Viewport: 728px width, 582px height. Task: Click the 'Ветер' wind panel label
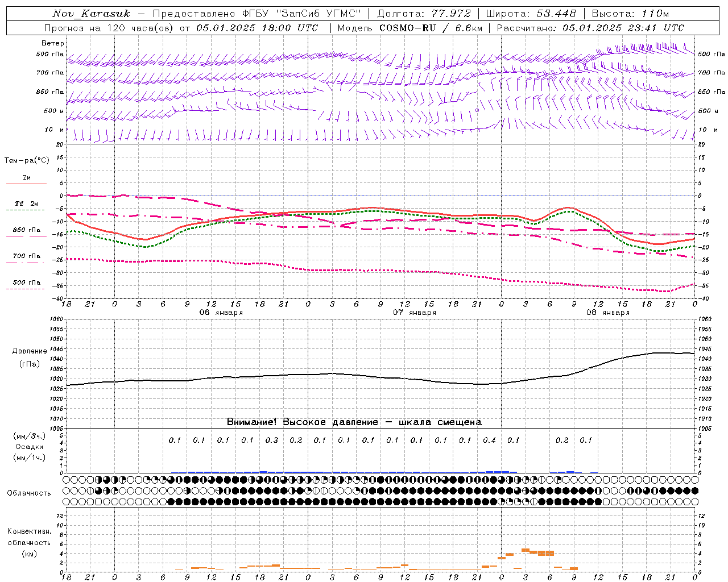(x=53, y=43)
